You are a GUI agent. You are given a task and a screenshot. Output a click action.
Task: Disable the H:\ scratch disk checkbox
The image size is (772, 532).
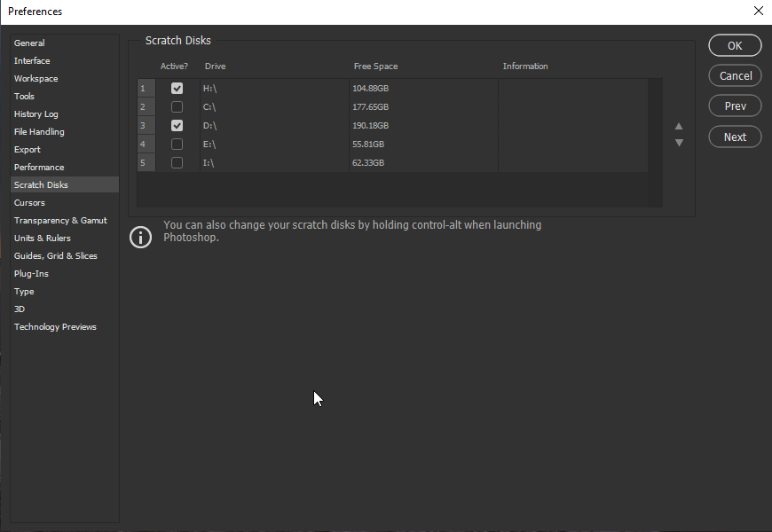click(x=177, y=88)
